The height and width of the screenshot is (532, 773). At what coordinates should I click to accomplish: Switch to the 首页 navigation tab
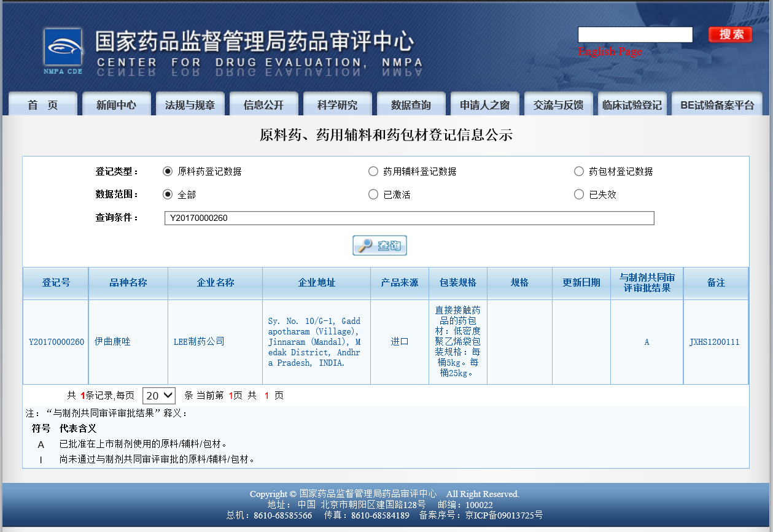pos(42,104)
